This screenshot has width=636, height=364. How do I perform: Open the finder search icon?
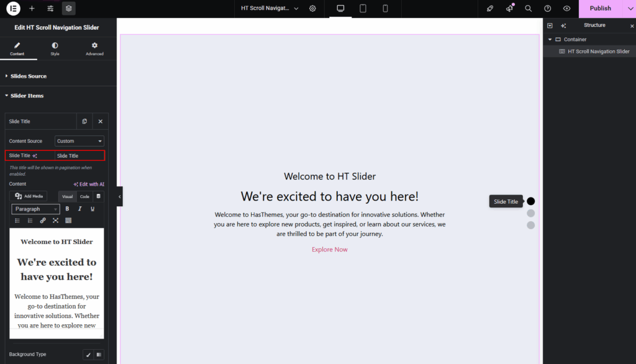coord(528,9)
